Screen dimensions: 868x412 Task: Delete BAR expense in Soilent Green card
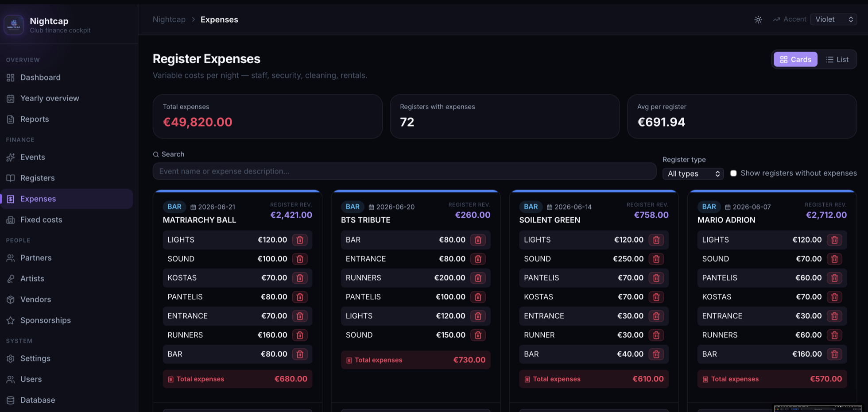coord(656,354)
